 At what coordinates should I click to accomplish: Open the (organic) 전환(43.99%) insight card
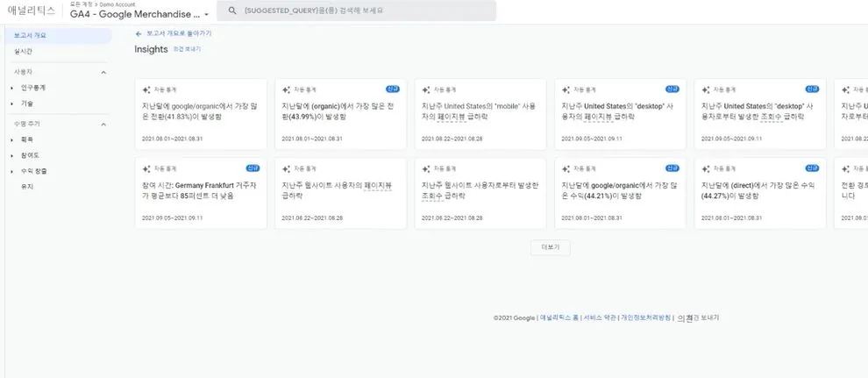(x=341, y=115)
